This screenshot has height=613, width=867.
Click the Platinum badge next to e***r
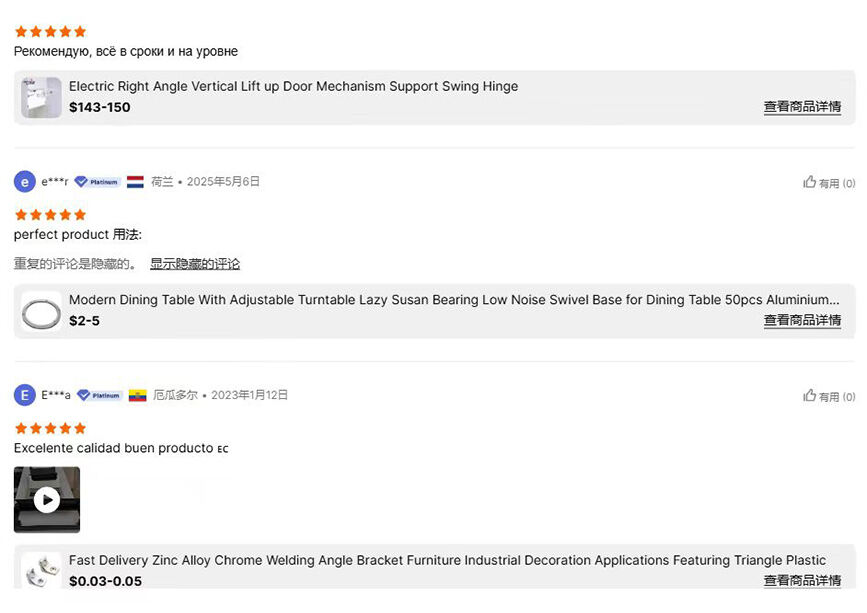pyautogui.click(x=97, y=182)
